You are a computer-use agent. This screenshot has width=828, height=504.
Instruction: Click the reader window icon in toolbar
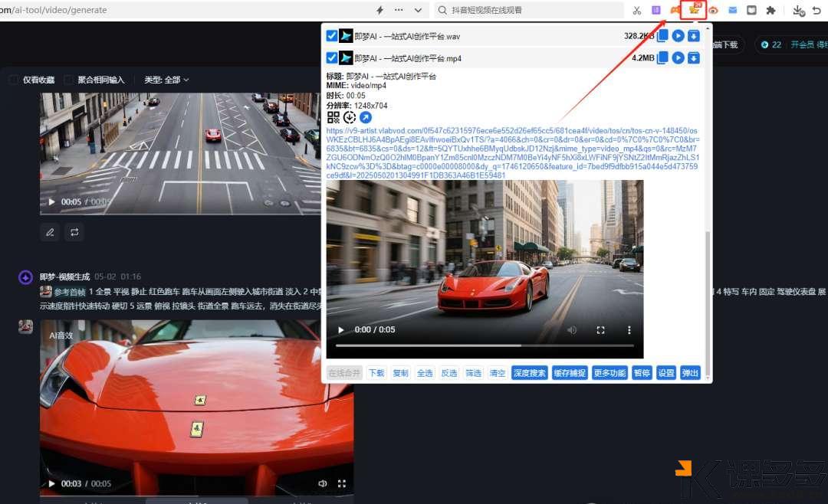751,10
